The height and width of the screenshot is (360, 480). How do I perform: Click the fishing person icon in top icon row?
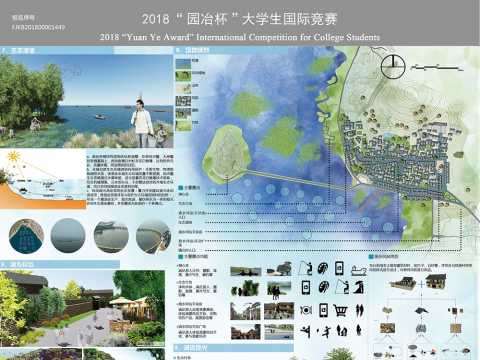305,268
